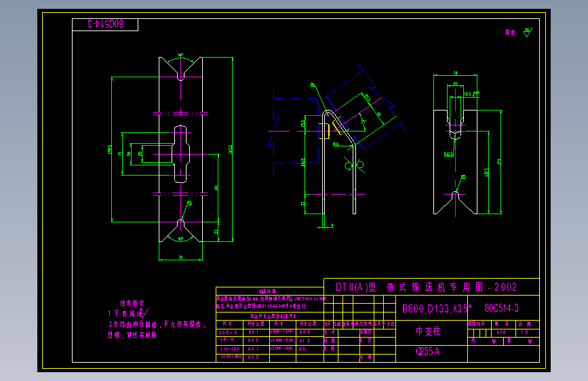This screenshot has width=588, height=381.
Task: Select the roughness symbol in technical note 1
Action: [x=144, y=313]
